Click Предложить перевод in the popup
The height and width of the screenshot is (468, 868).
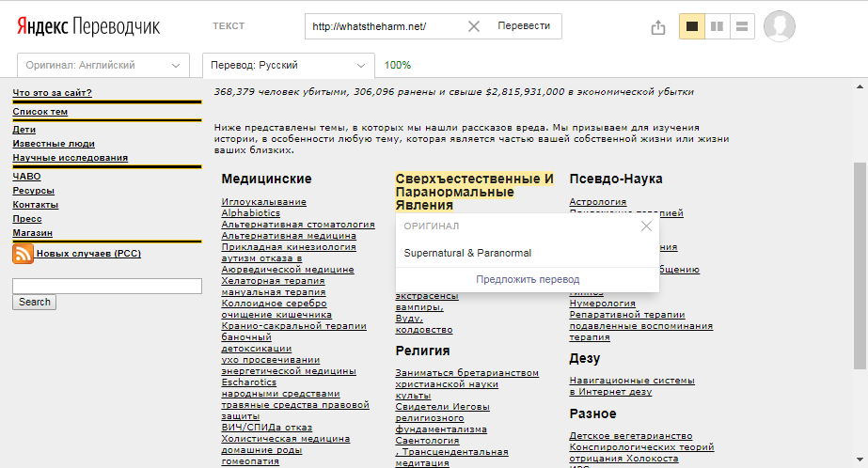(x=528, y=279)
